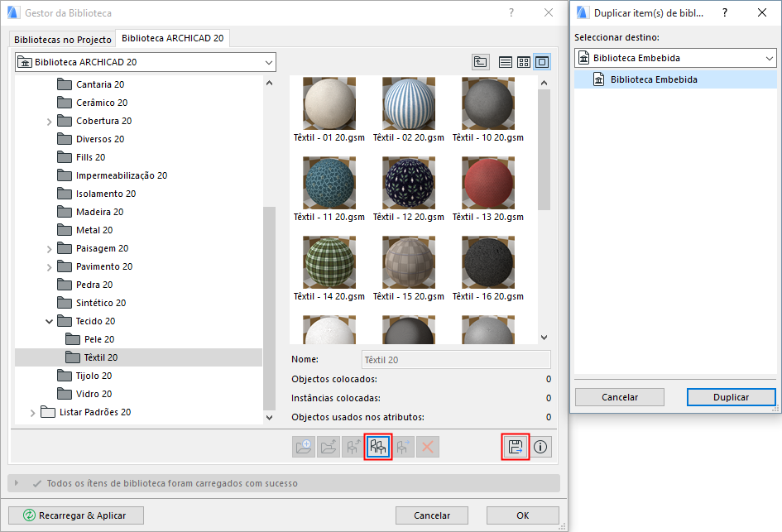Image resolution: width=782 pixels, height=532 pixels.
Task: Select the Tijolo 20 folder
Action: point(94,376)
